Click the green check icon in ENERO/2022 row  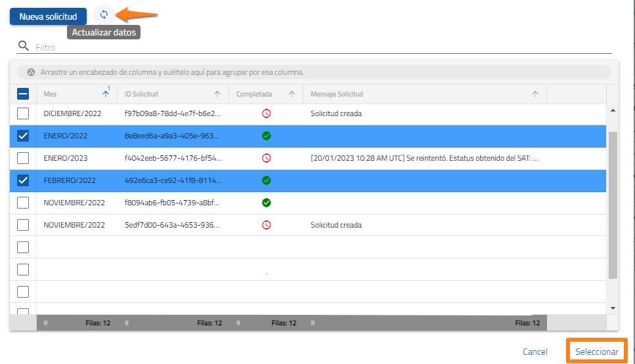pos(266,136)
